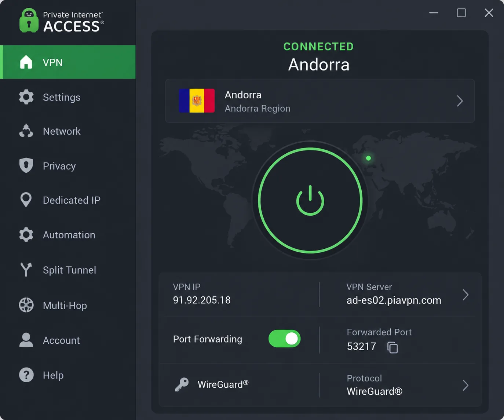Open Protocol selection chevron

465,385
